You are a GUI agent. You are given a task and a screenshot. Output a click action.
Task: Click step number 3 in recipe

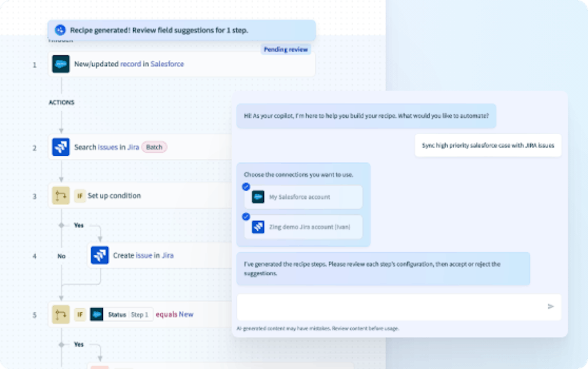[x=34, y=197]
